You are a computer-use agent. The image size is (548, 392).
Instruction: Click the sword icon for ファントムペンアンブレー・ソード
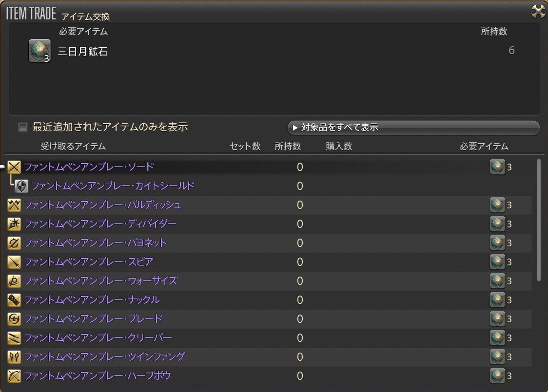click(x=14, y=167)
